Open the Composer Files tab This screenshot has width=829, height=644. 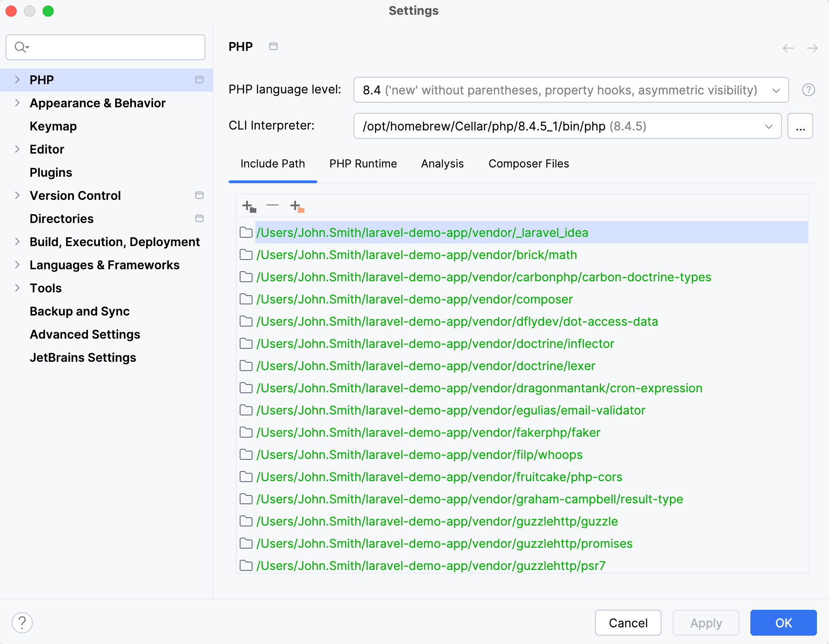pyautogui.click(x=528, y=163)
